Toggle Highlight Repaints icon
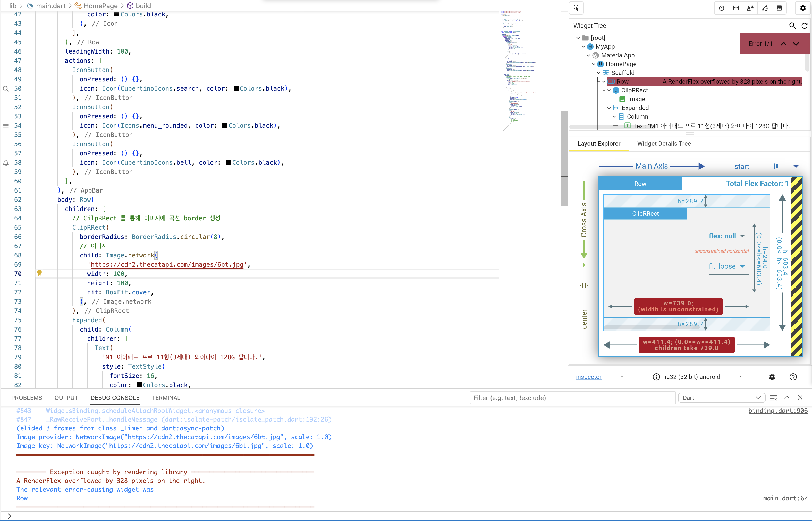 pos(765,8)
